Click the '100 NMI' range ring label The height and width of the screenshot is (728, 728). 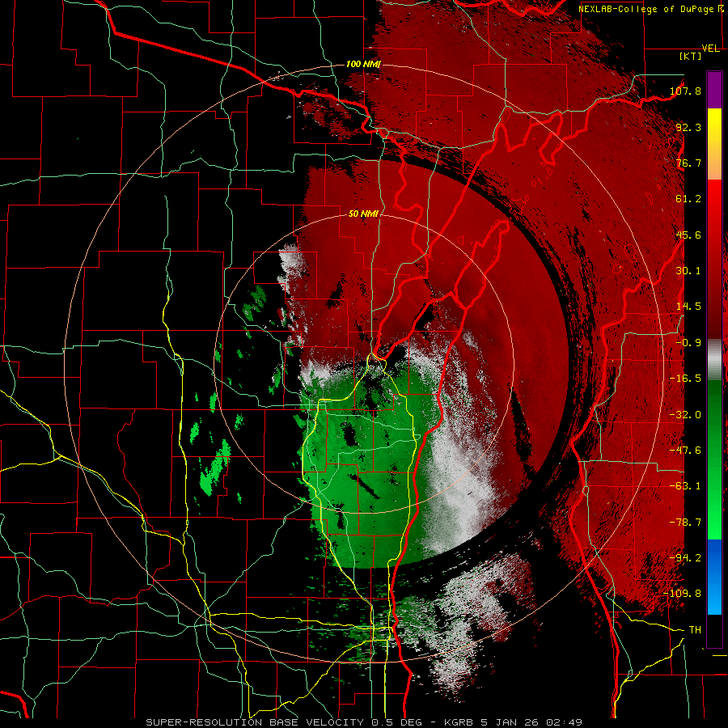[x=363, y=64]
